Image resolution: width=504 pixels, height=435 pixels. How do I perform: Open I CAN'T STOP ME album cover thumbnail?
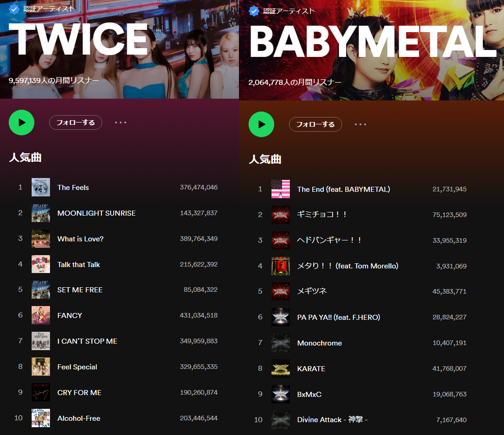point(41,341)
